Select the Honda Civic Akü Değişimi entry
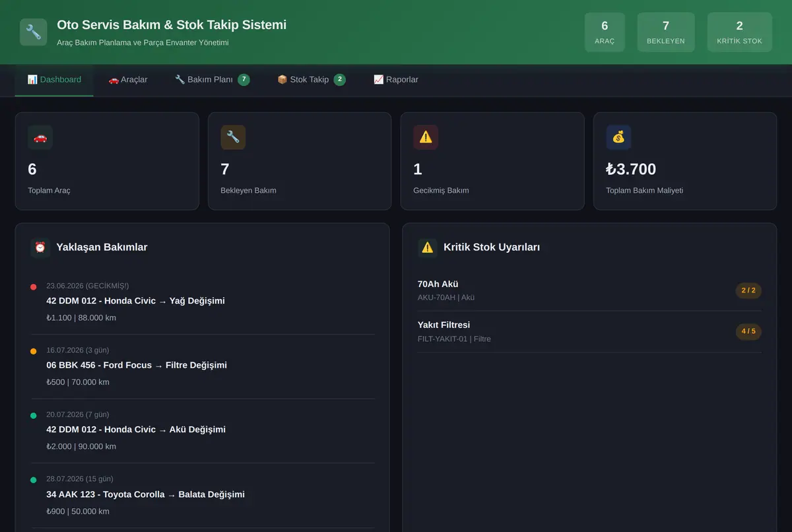792x532 pixels. [x=203, y=431]
